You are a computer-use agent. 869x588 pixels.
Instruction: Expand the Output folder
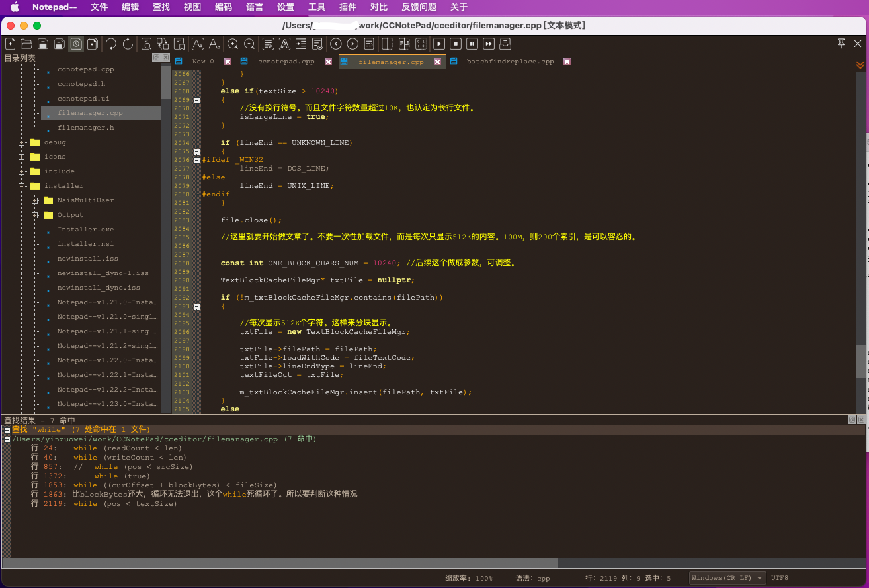pos(34,215)
